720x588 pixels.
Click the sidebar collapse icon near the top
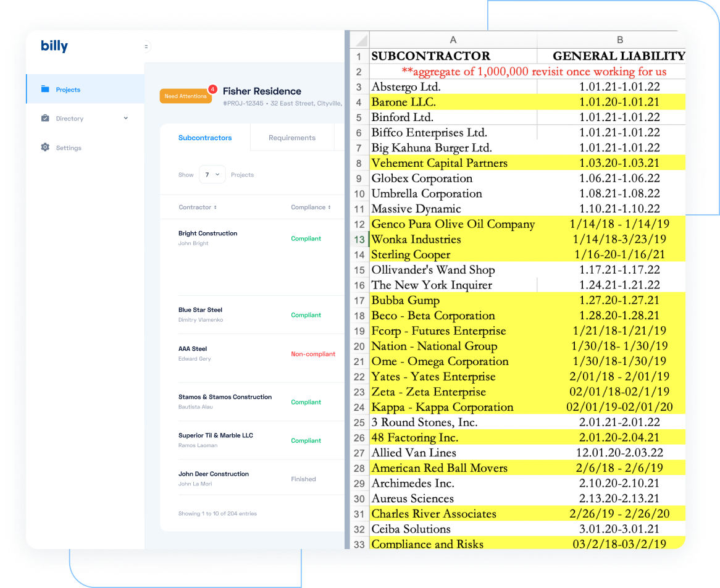point(146,46)
